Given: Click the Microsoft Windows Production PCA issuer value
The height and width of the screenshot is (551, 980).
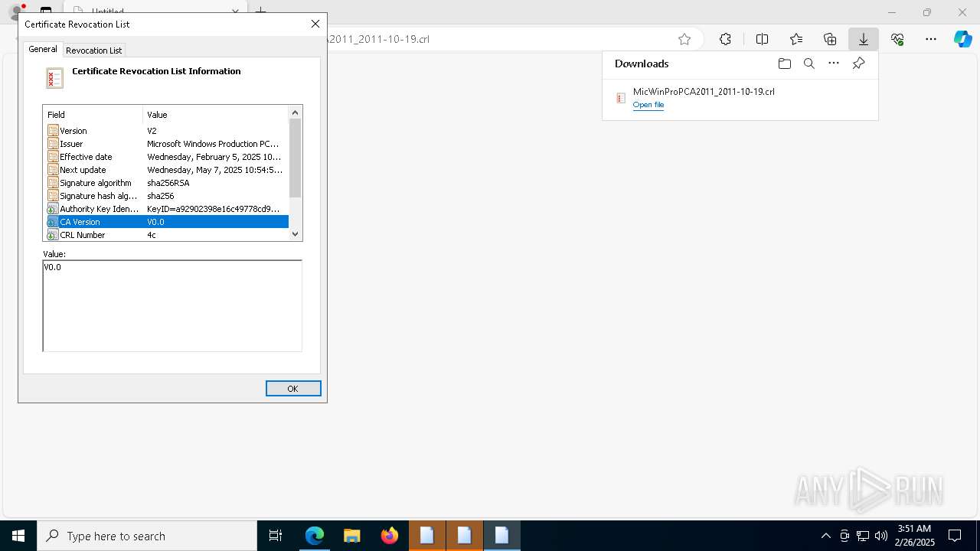Looking at the screenshot, I should tap(213, 144).
